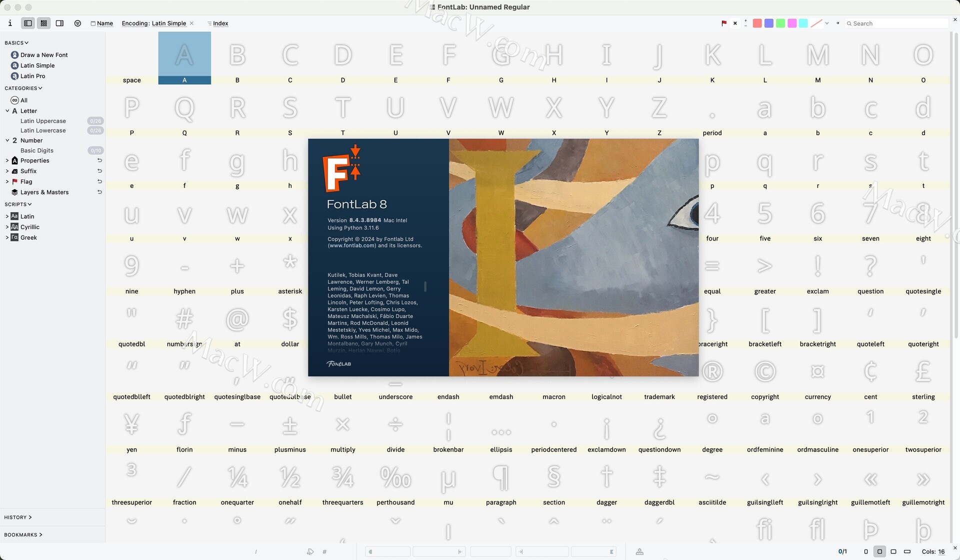Screen dimensions: 960x560
Task: Click the red flag icon in toolbar
Action: click(724, 23)
